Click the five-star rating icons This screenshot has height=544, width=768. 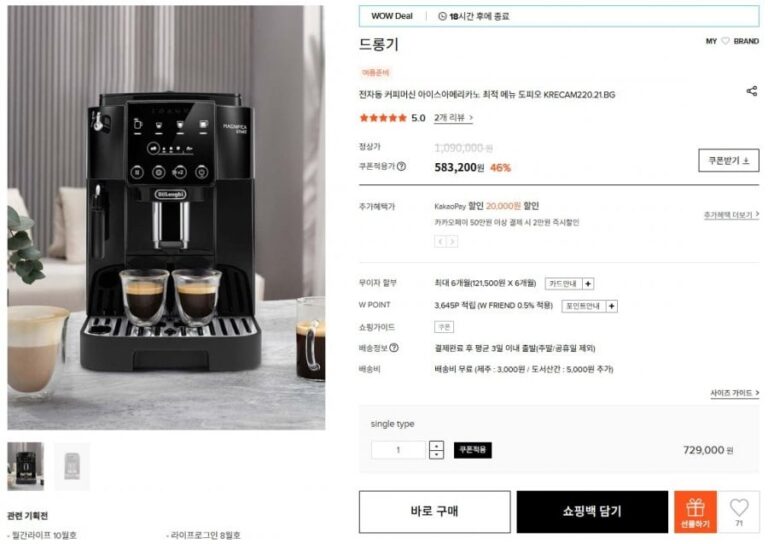[x=383, y=118]
